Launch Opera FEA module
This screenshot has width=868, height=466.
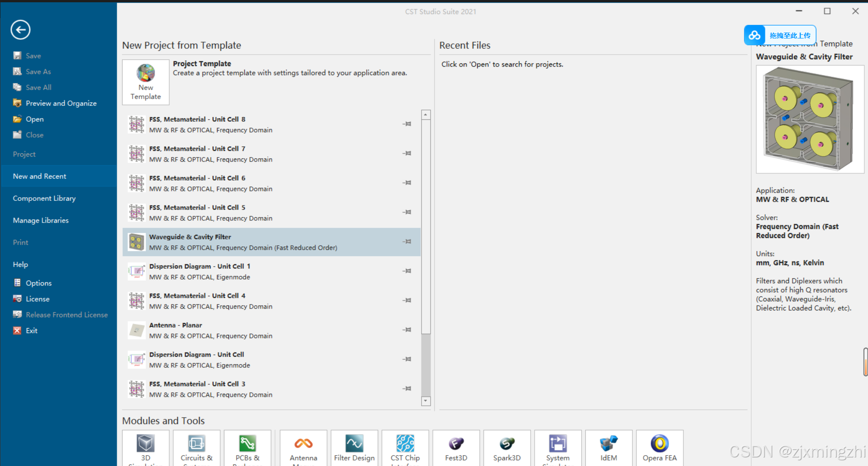coord(659,448)
